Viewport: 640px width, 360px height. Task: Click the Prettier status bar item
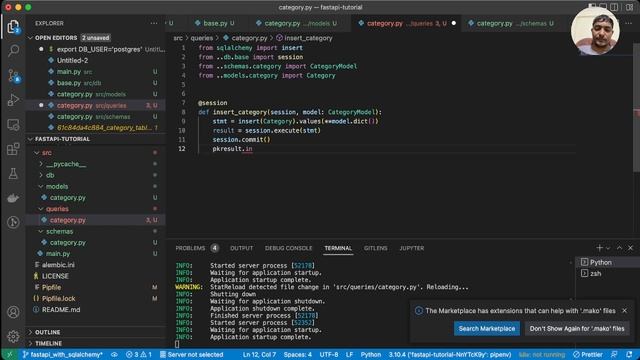587,354
